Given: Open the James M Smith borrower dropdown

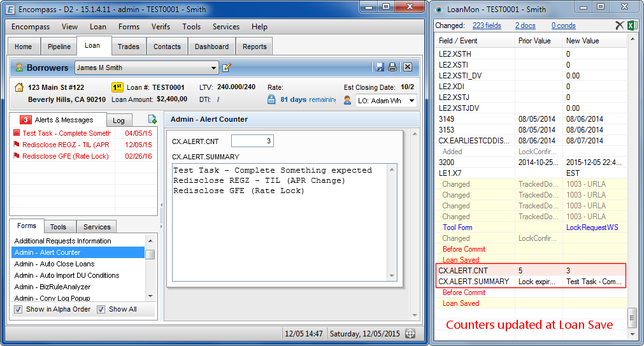Looking at the screenshot, I should (x=213, y=68).
